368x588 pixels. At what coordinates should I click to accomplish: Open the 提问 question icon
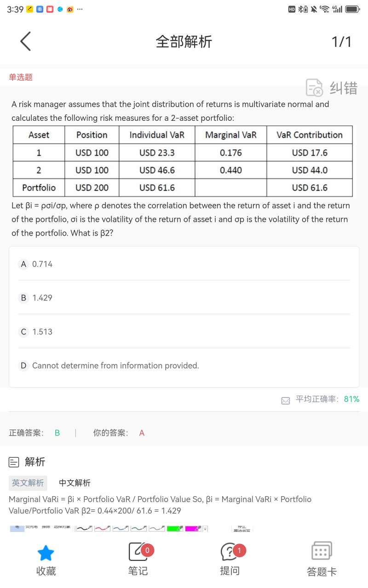pos(229,553)
